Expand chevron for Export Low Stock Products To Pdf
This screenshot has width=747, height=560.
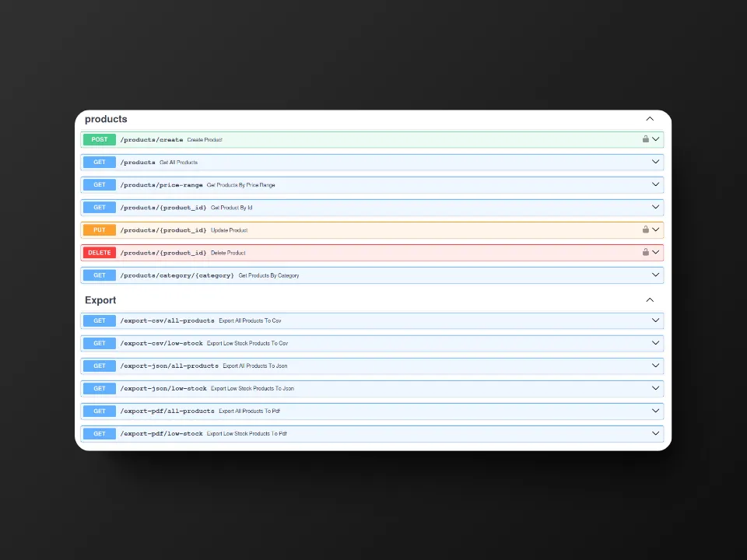655,433
